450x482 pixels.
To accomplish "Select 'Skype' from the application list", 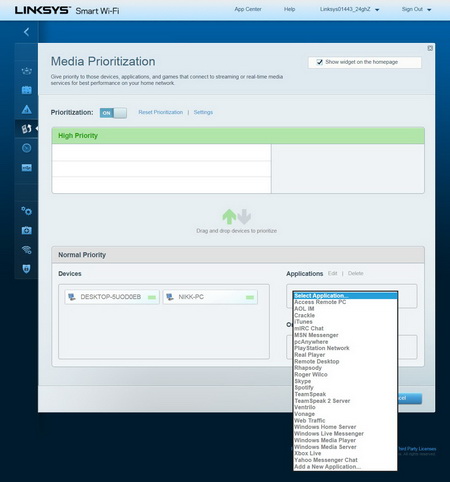I will (x=345, y=381).
